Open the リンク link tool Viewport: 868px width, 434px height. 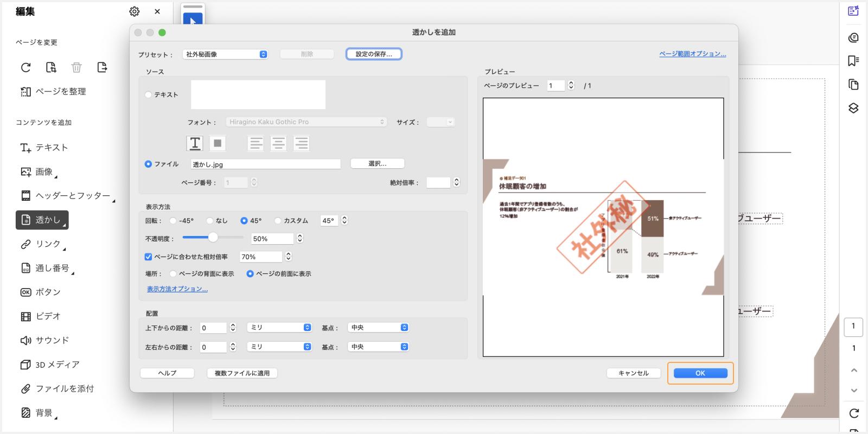[x=42, y=244]
